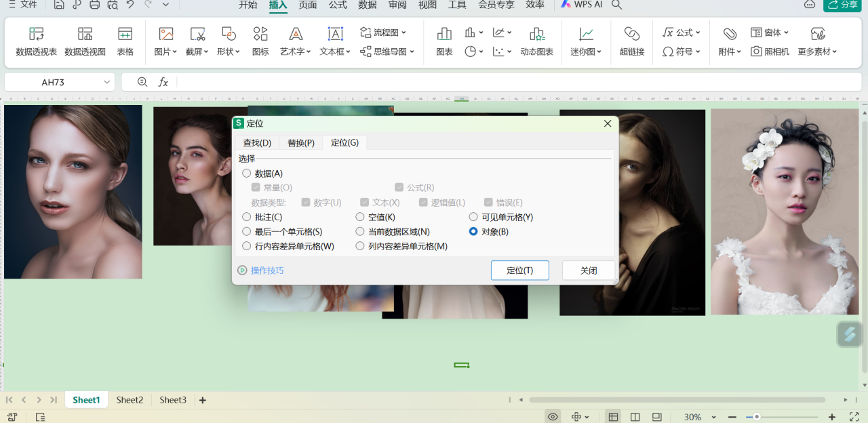Click the 分享 share button

point(842,5)
